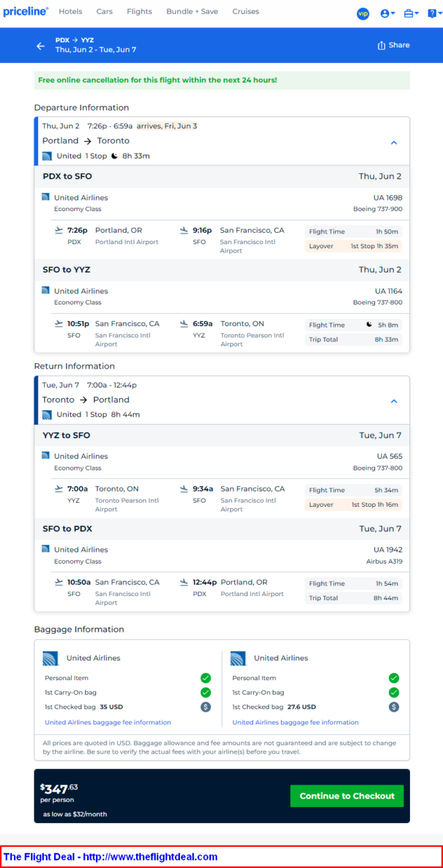
Task: Open the VIP badge icon
Action: 363,14
